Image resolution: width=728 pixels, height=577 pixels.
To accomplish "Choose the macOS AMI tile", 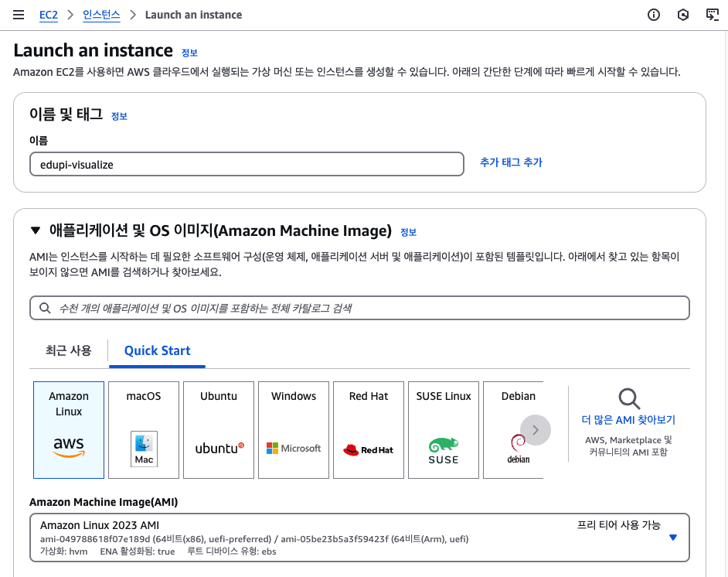I will (144, 430).
